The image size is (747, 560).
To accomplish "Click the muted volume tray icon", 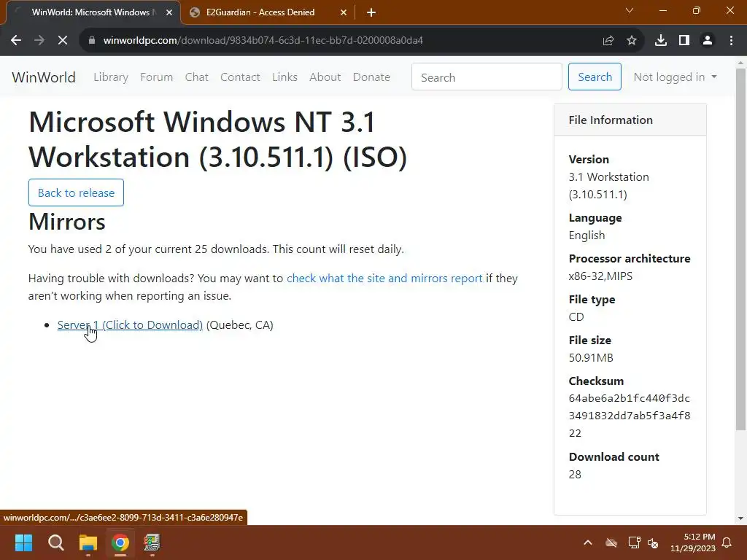I will pyautogui.click(x=653, y=542).
